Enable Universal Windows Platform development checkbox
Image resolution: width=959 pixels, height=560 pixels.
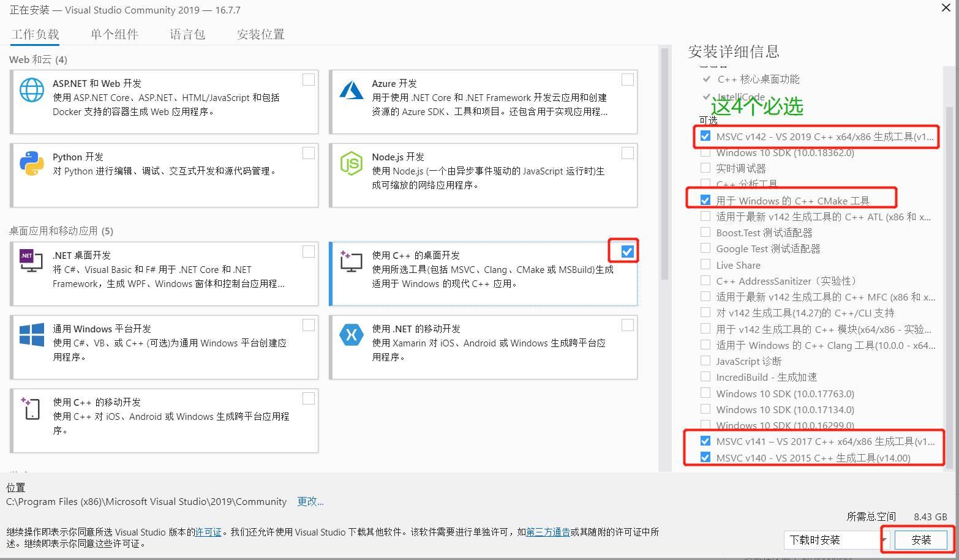coord(309,325)
